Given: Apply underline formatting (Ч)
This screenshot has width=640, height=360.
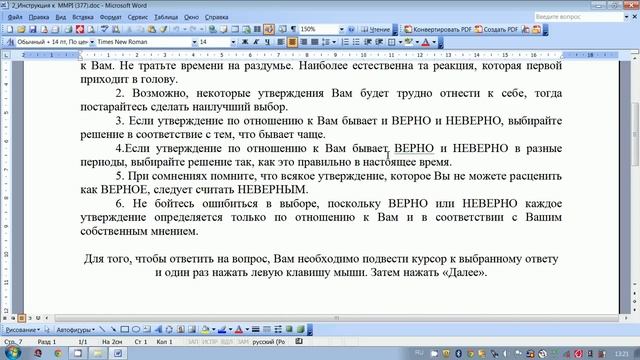Looking at the screenshot, I should pos(267,42).
